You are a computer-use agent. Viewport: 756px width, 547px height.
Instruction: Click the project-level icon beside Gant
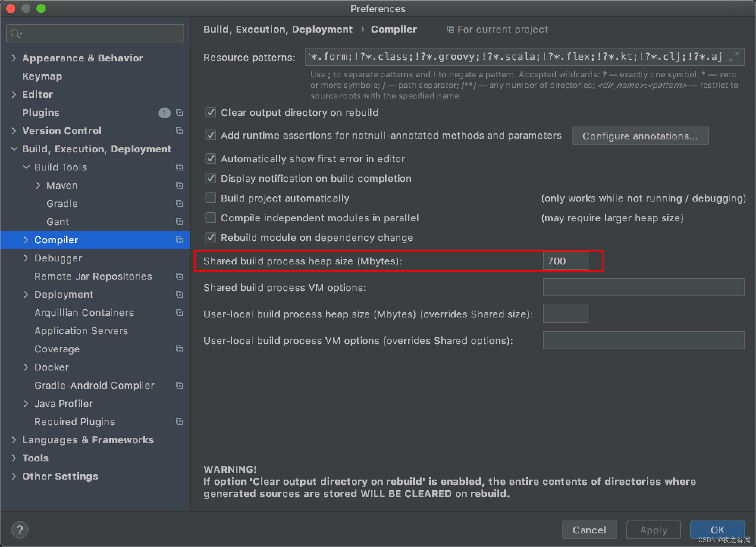tap(179, 222)
